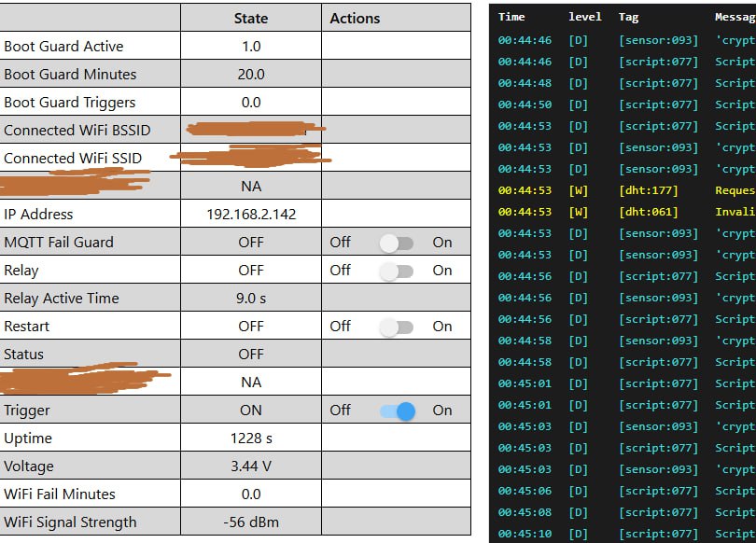Click Off label in MQTT Fail Guard row
This screenshot has width=756, height=543.
point(340,242)
